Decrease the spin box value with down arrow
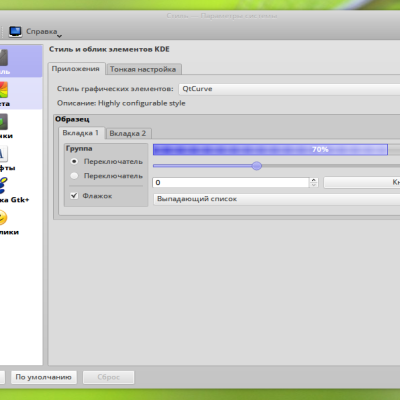The height and width of the screenshot is (400, 400). 314,185
